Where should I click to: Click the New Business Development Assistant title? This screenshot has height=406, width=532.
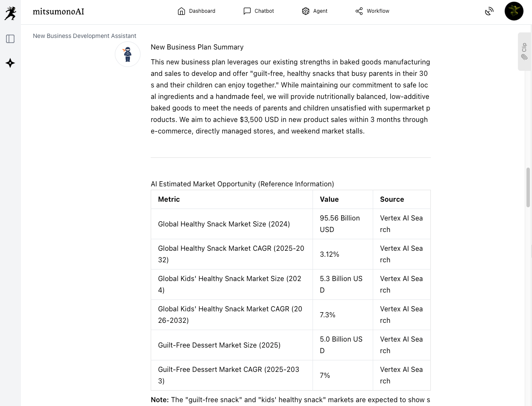tap(85, 36)
